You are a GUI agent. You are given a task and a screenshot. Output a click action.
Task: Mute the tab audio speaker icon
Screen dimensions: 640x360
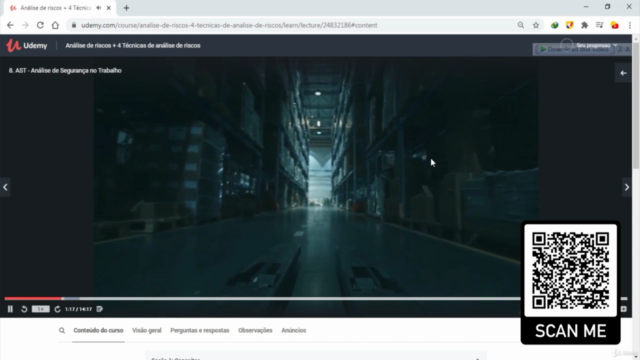coord(99,8)
